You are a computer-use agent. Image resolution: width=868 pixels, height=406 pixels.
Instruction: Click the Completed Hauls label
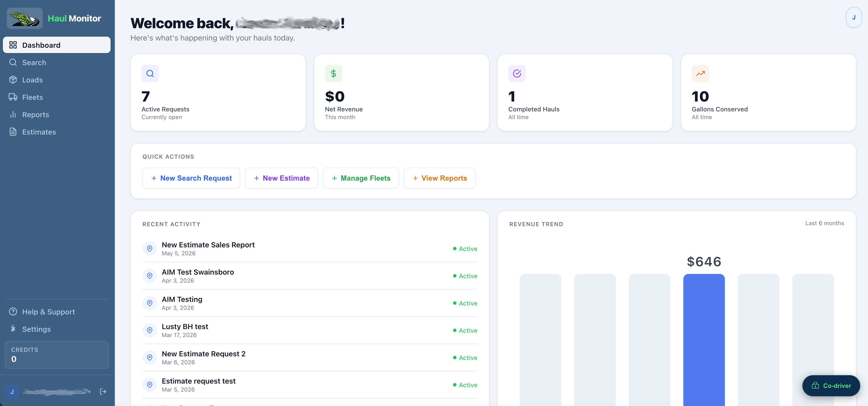point(534,109)
